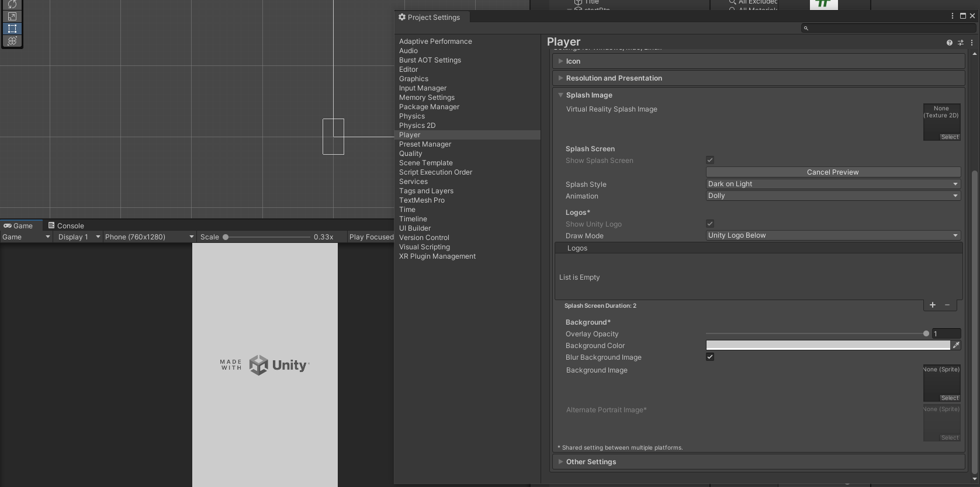Viewport: 980px width, 487px height.
Task: Toggle Show Unity Logo checkbox
Action: click(x=710, y=224)
